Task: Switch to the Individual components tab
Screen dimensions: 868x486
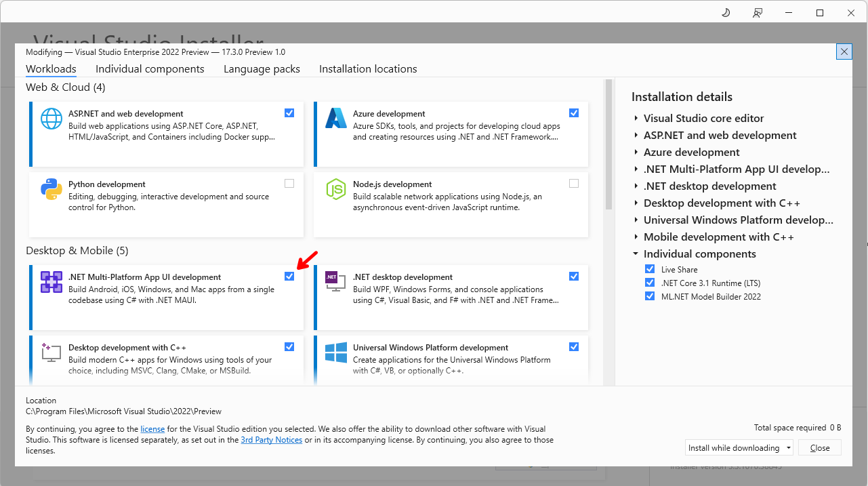Action: (x=150, y=69)
